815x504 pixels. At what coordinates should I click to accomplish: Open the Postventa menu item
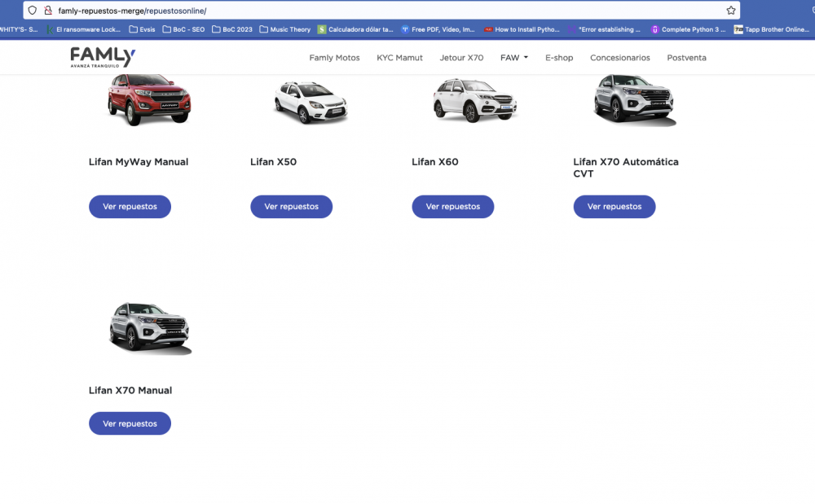686,58
